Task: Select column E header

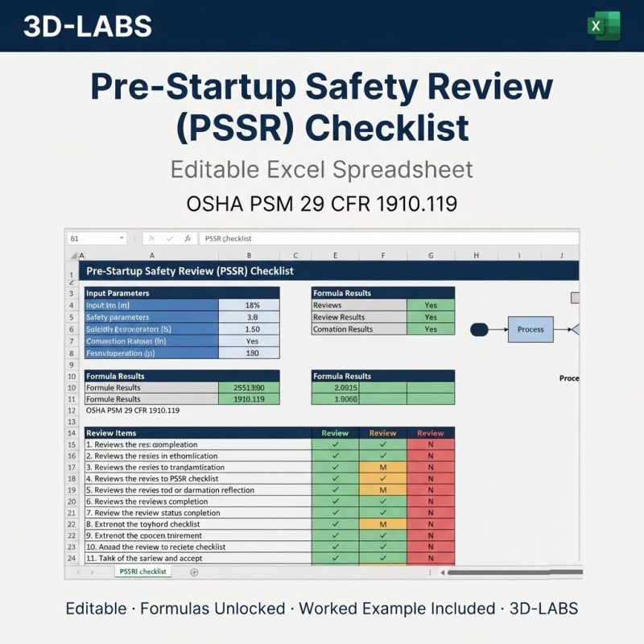Action: [335, 255]
